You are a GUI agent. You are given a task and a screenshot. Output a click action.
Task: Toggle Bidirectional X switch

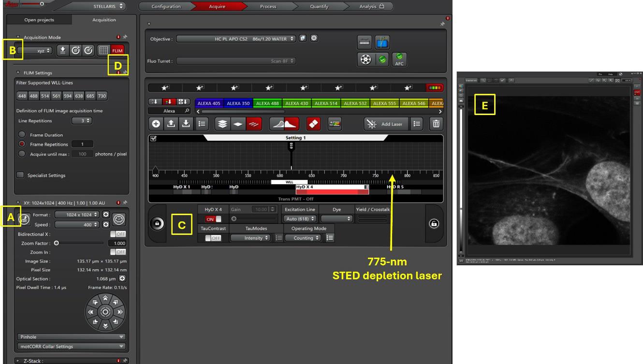(x=118, y=234)
